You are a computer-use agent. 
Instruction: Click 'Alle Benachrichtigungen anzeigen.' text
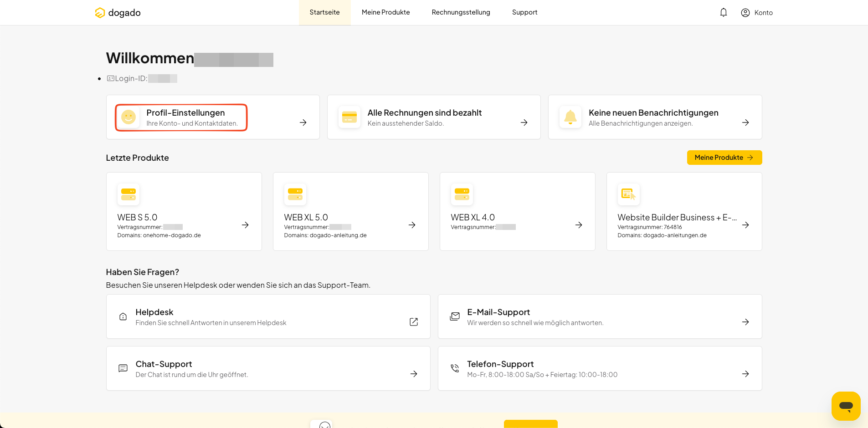click(x=641, y=123)
